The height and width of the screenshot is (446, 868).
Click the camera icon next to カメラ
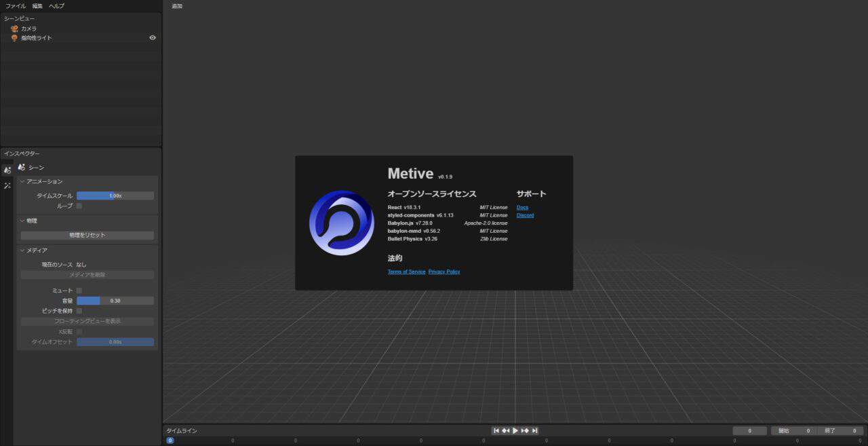click(x=14, y=29)
